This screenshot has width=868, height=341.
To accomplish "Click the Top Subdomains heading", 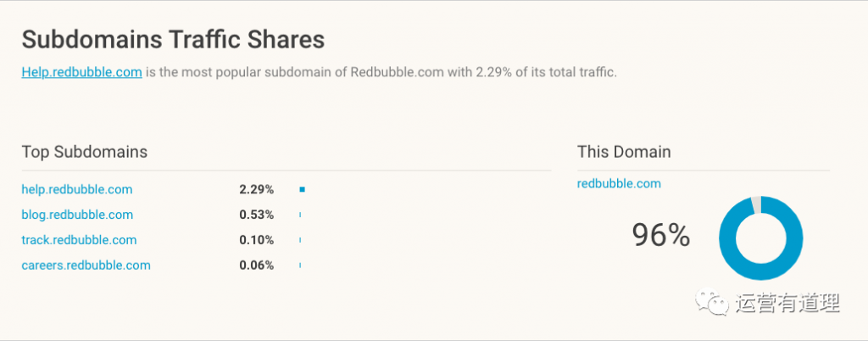I will tap(85, 152).
